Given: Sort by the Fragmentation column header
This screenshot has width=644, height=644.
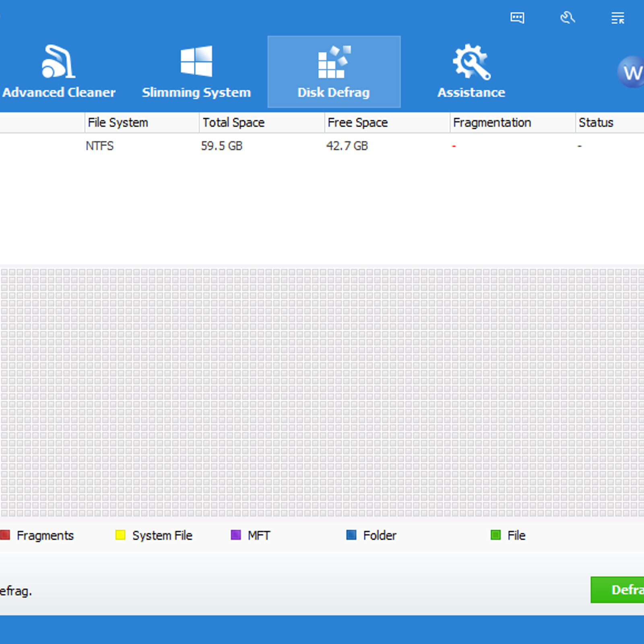Looking at the screenshot, I should point(512,122).
